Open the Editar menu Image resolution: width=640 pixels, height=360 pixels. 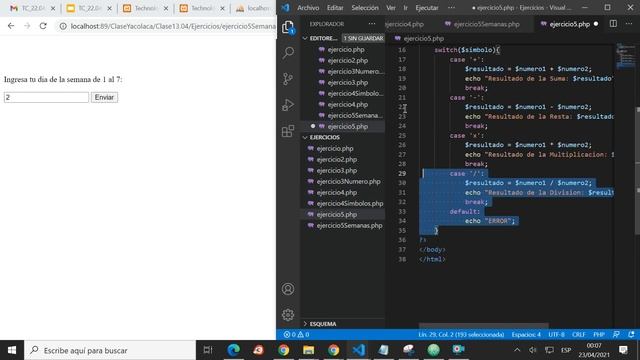[335, 8]
